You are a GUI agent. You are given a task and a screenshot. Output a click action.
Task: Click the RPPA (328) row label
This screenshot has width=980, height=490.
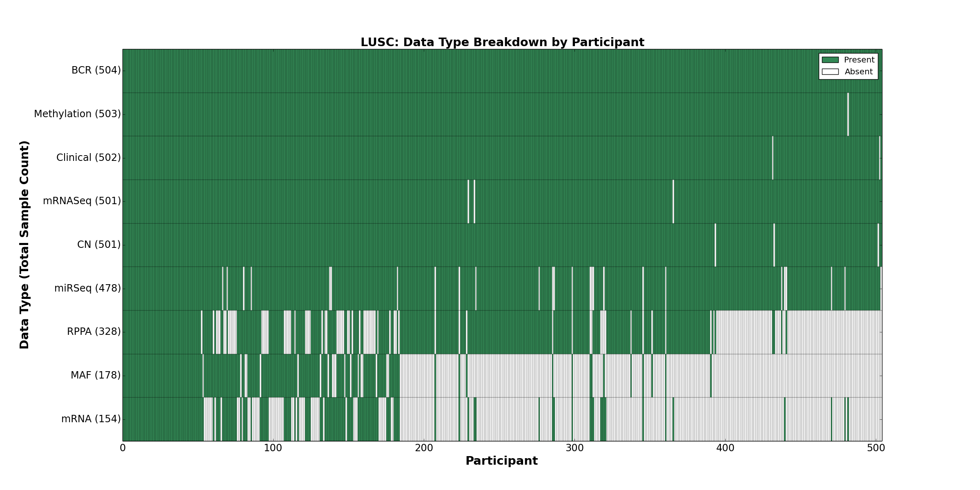pos(94,332)
